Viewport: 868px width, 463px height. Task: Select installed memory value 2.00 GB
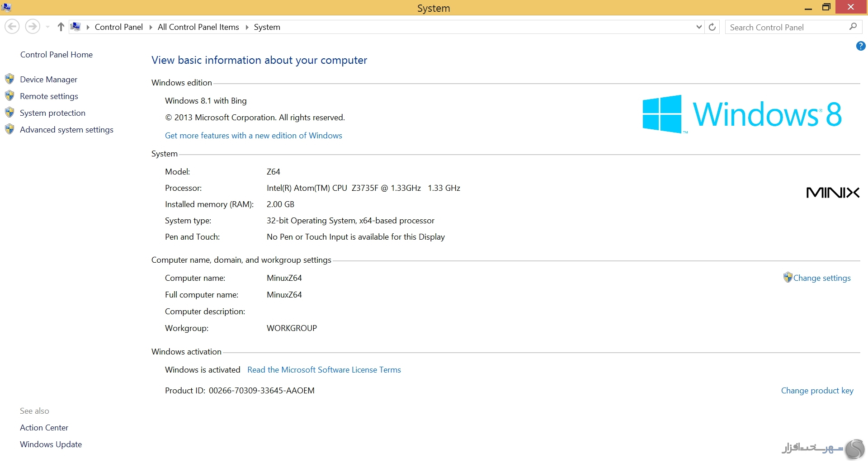pyautogui.click(x=280, y=204)
